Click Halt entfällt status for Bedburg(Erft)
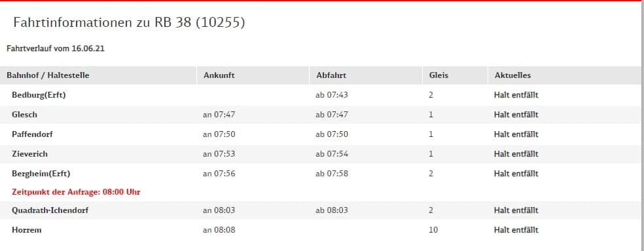 coord(516,95)
